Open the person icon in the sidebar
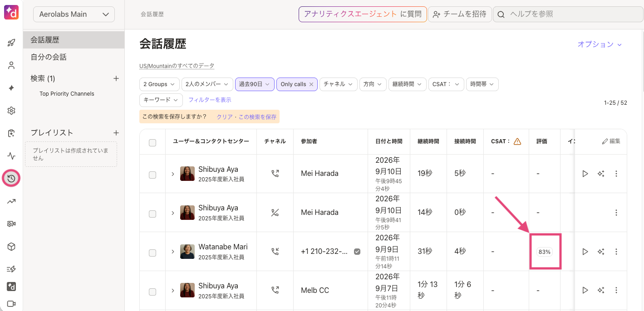 pos(11,65)
